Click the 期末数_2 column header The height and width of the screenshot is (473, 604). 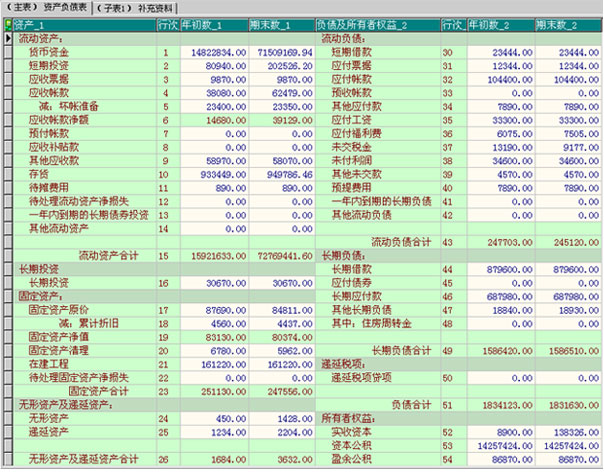point(568,25)
